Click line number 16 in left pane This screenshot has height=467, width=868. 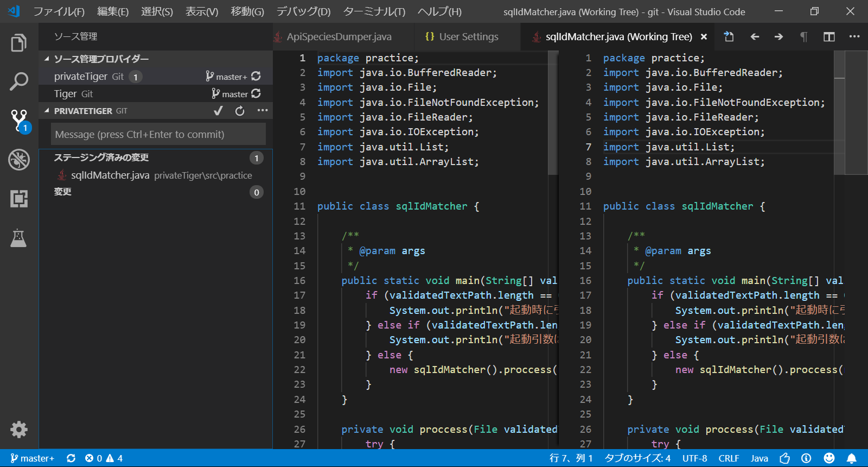[x=299, y=281]
